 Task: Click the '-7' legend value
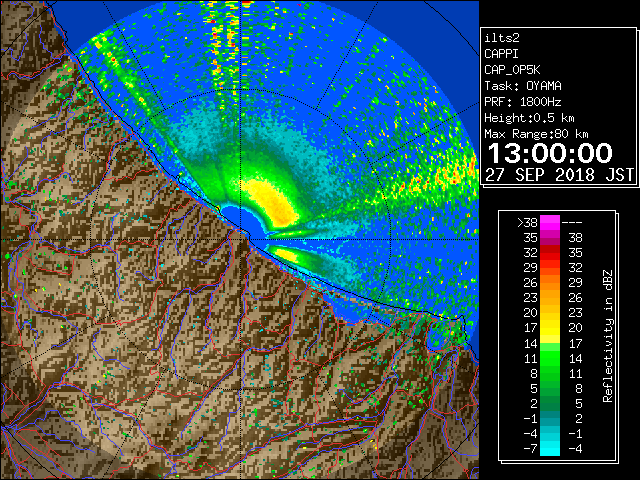tap(530, 449)
